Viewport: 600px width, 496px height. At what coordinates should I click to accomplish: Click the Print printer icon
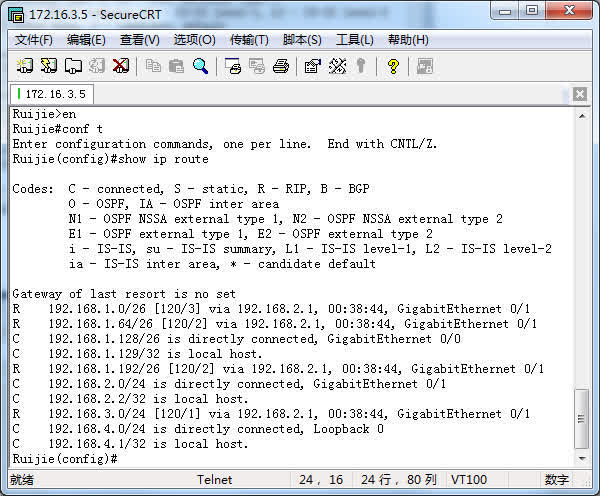tap(281, 66)
